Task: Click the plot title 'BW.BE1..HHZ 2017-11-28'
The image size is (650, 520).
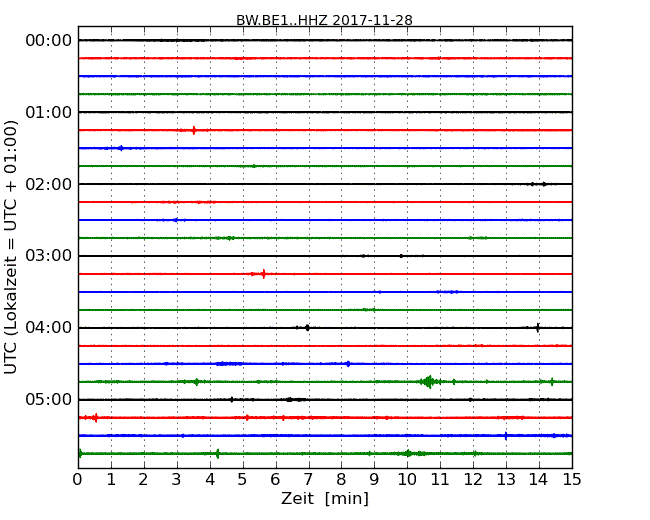Action: pyautogui.click(x=324, y=20)
